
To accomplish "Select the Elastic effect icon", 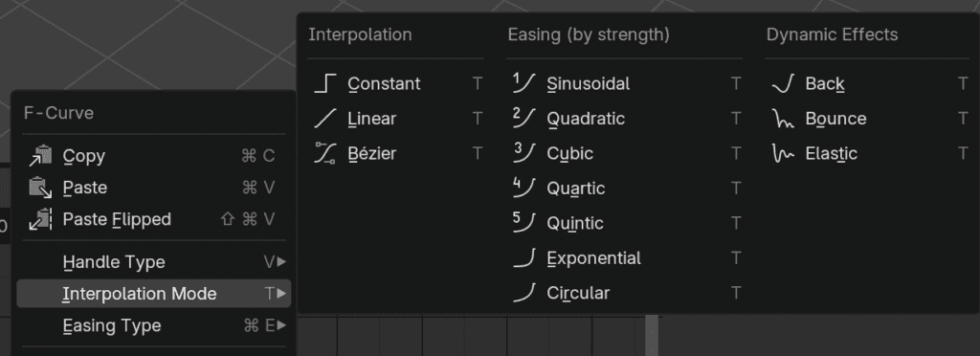I will 783,154.
